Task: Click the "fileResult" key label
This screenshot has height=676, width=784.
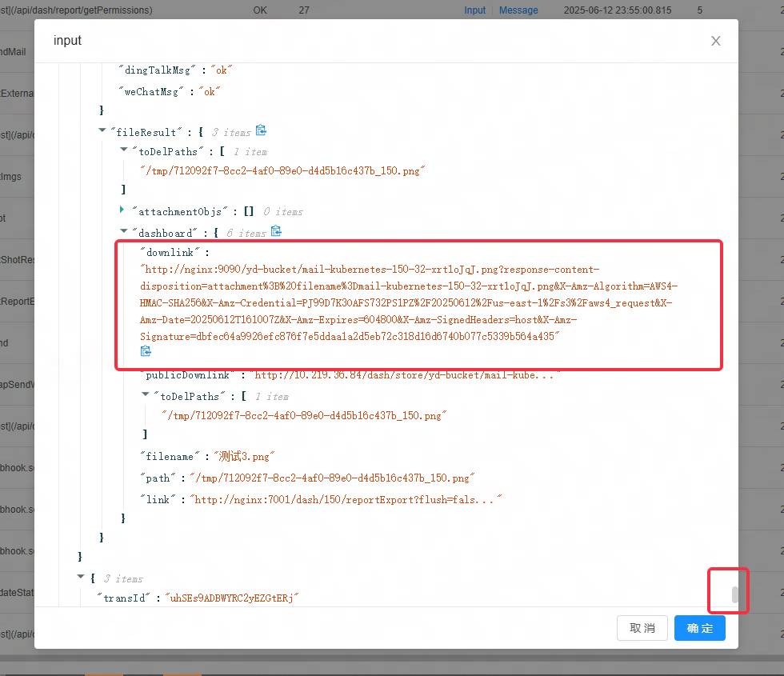Action: (x=146, y=133)
